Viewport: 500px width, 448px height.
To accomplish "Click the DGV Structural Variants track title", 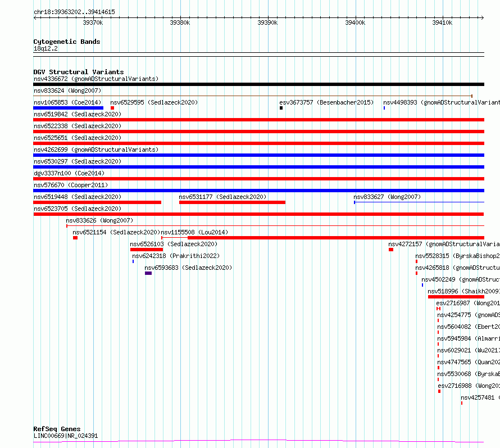I will [x=79, y=72].
